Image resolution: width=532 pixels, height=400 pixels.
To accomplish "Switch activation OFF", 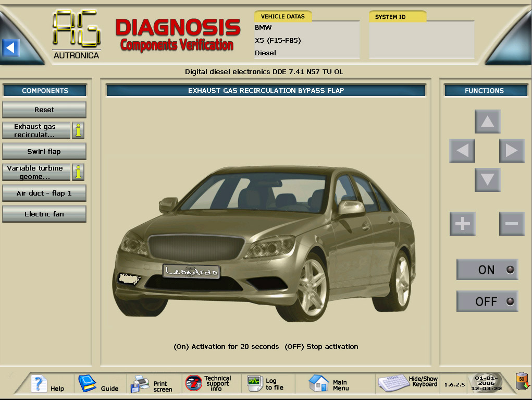I will click(x=487, y=301).
